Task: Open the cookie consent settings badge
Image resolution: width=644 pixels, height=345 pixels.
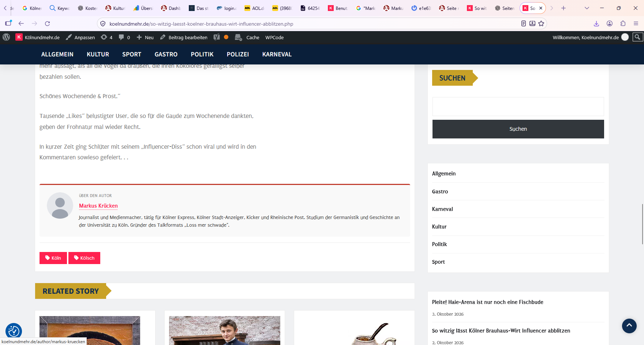Action: 14,331
